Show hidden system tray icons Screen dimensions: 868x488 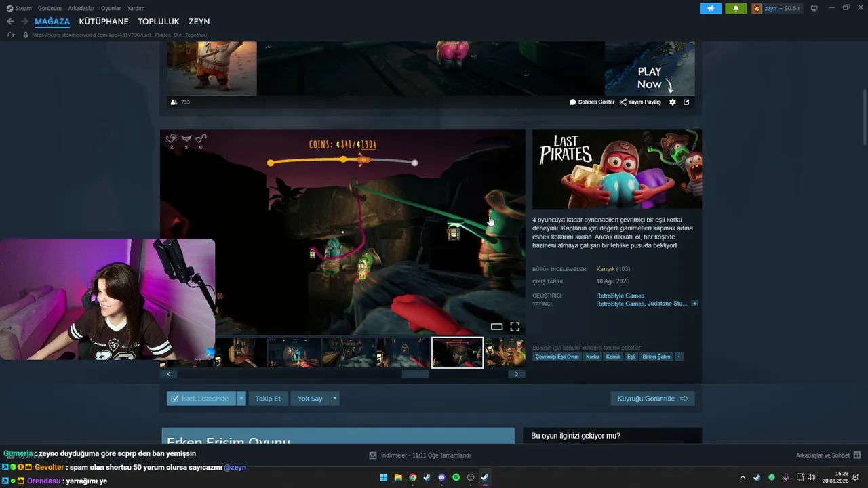[x=743, y=477]
